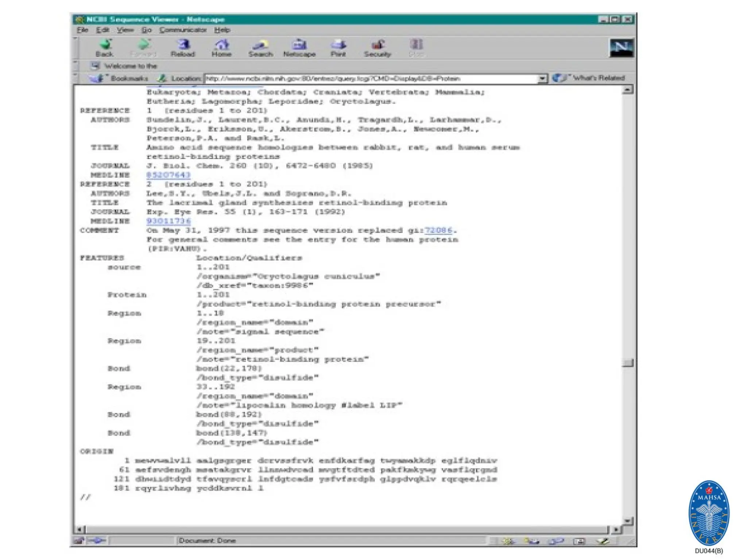Follow the gi 72086 link

click(x=438, y=230)
